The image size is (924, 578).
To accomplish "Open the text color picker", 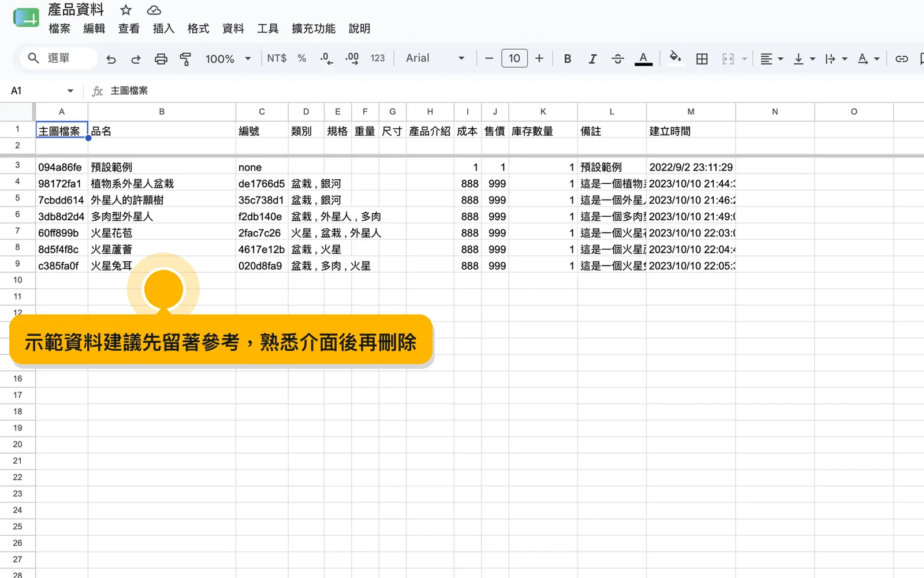I will tap(643, 58).
